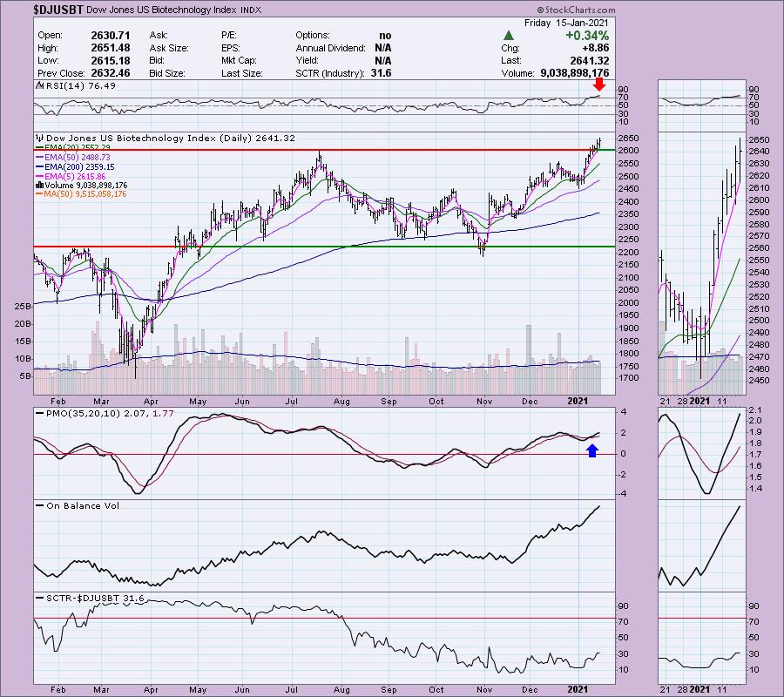Click the High value 2651.48
This screenshot has height=697, width=784.
(111, 48)
